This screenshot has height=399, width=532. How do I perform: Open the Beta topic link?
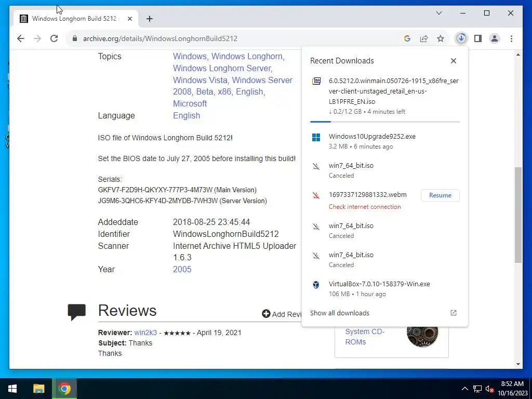pyautogui.click(x=205, y=92)
